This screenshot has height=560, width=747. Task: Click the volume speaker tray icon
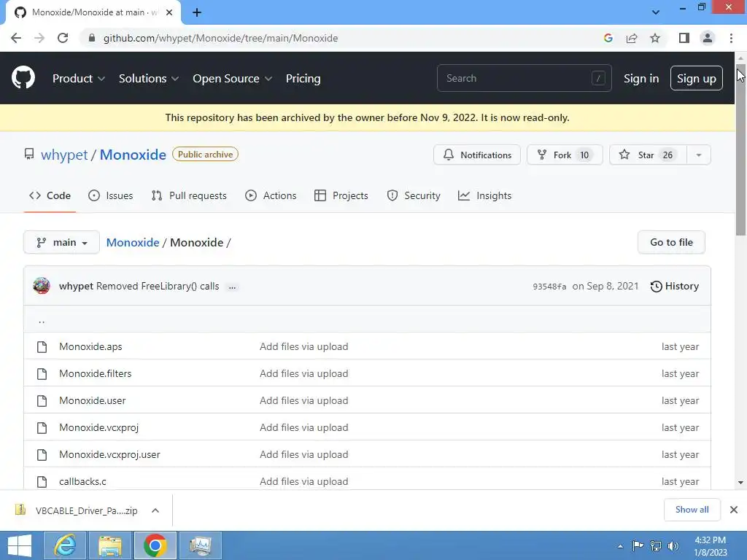click(673, 545)
